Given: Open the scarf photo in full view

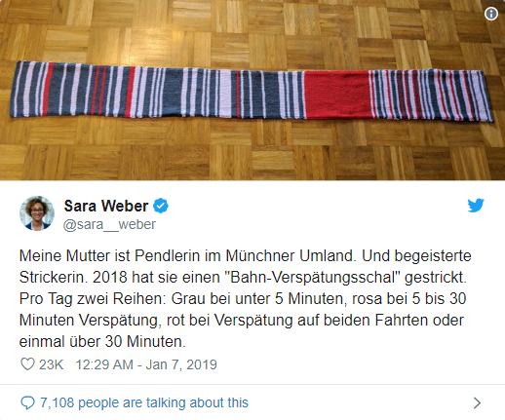Looking at the screenshot, I should pyautogui.click(x=252, y=90).
